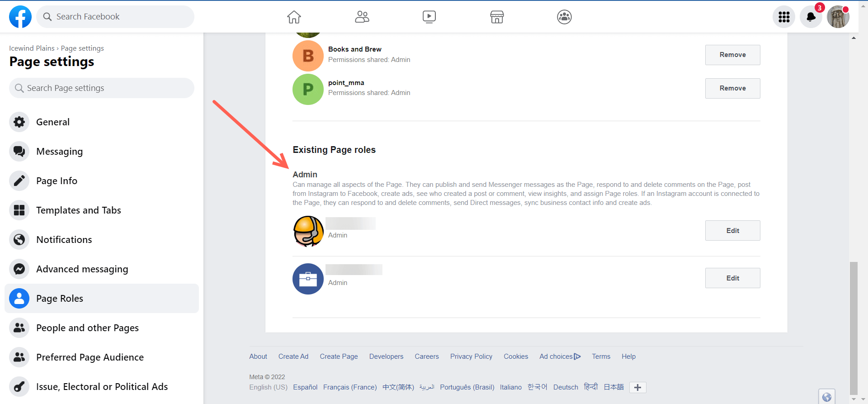Open notifications bell with 3 alerts

click(811, 17)
